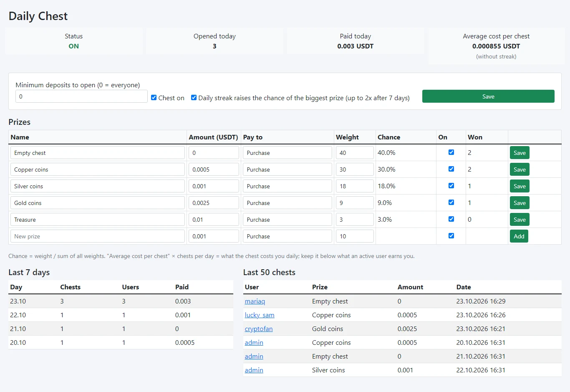570x392 pixels.
Task: Uncheck the On box for Empty chest
Action: [451, 152]
